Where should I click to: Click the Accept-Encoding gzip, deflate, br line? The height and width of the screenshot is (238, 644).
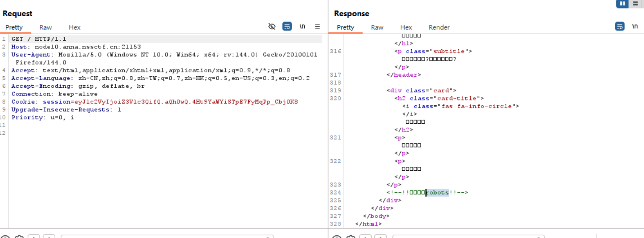tap(78, 86)
